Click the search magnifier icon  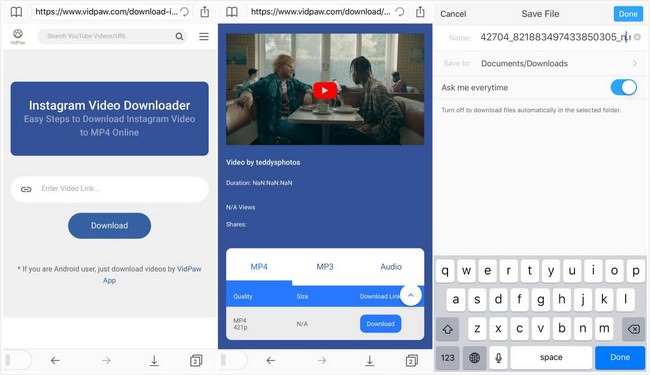pos(179,36)
